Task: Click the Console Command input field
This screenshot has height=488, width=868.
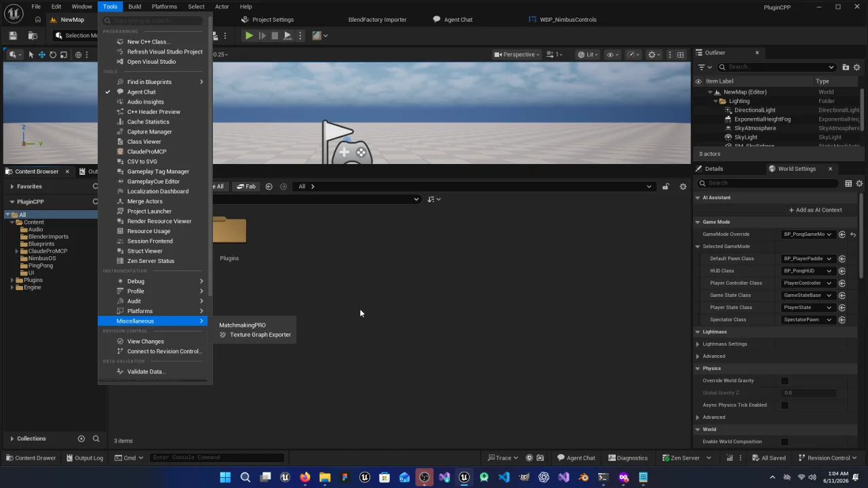Action: coord(217,457)
